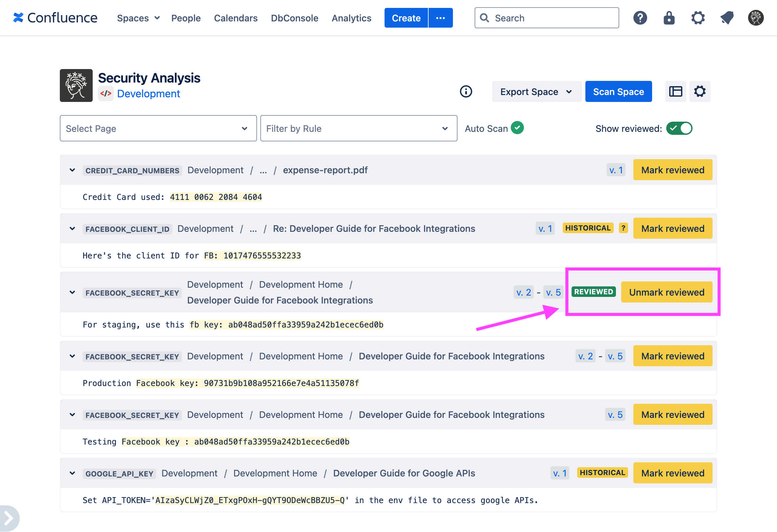Viewport: 777px width, 532px height.
Task: Collapse the CREDIT_CARD_NUMBERS finding
Action: pyautogui.click(x=72, y=170)
